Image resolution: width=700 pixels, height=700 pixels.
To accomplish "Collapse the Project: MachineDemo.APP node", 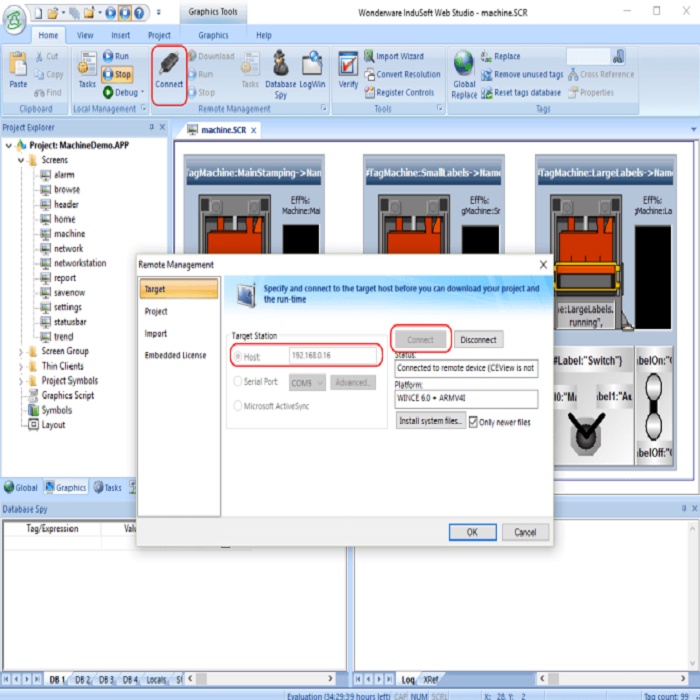I will point(8,145).
